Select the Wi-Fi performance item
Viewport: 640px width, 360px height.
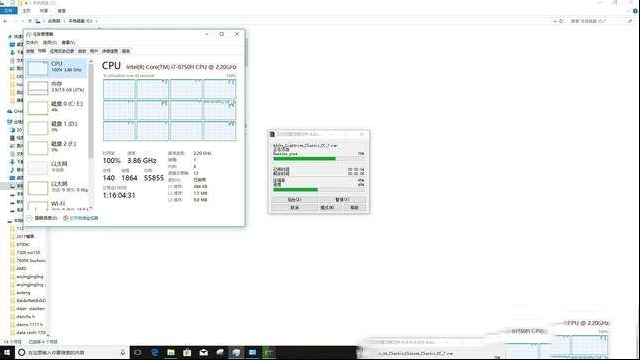[x=57, y=205]
